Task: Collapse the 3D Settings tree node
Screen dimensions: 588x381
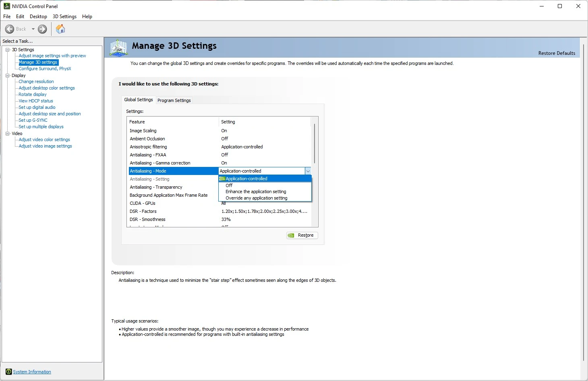Action: [7, 49]
